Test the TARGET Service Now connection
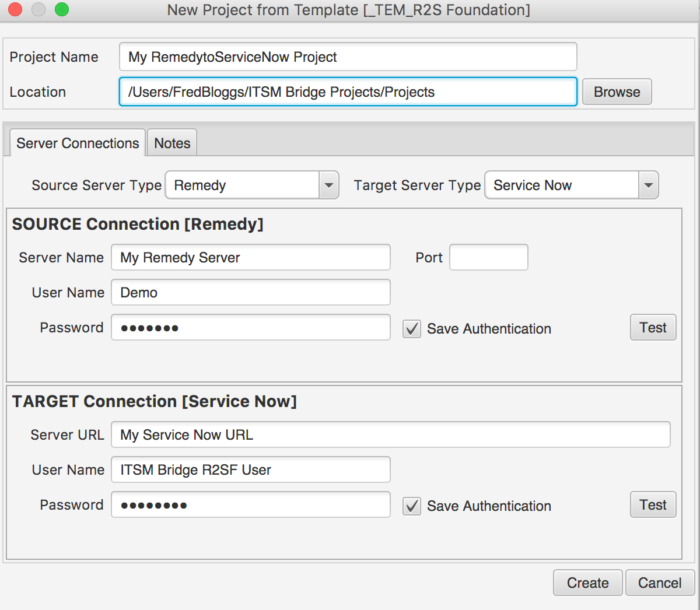 (653, 504)
